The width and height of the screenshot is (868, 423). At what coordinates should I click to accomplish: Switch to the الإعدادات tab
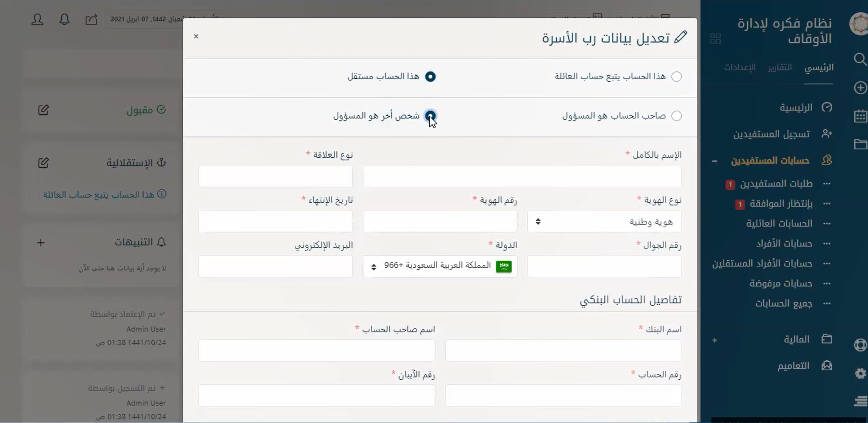click(x=740, y=67)
